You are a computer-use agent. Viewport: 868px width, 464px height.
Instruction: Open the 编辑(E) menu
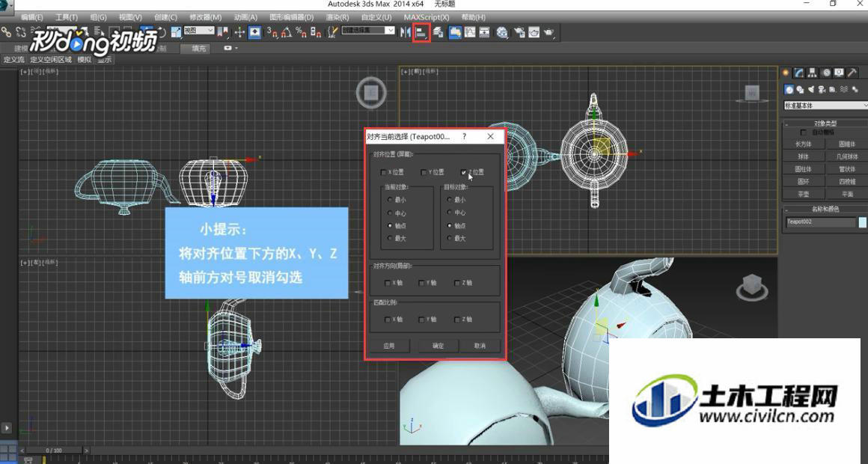coord(31,17)
